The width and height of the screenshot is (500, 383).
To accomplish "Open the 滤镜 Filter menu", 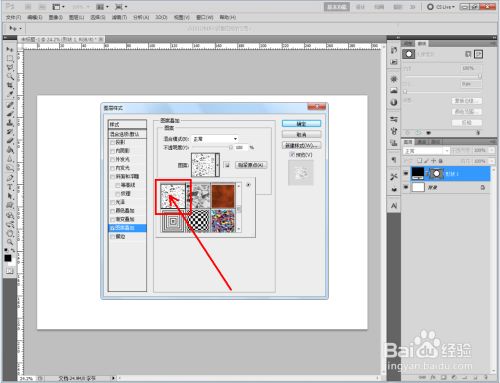I will click(119, 17).
